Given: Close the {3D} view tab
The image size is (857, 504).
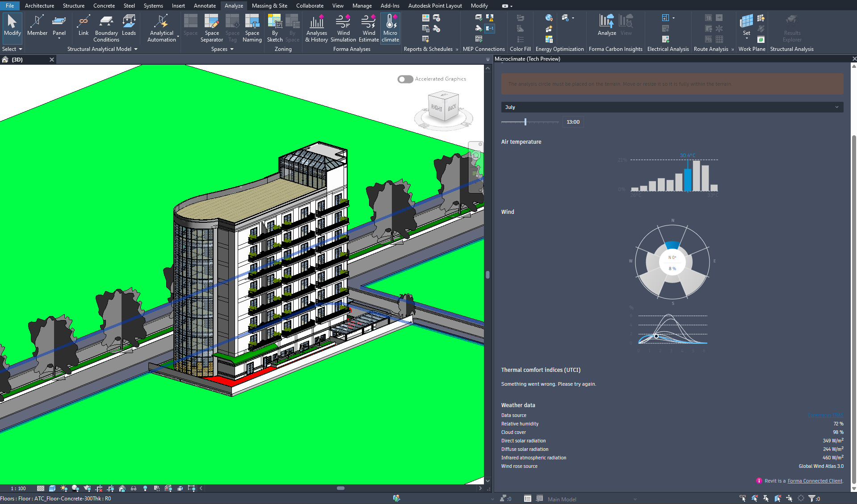Looking at the screenshot, I should (x=51, y=59).
